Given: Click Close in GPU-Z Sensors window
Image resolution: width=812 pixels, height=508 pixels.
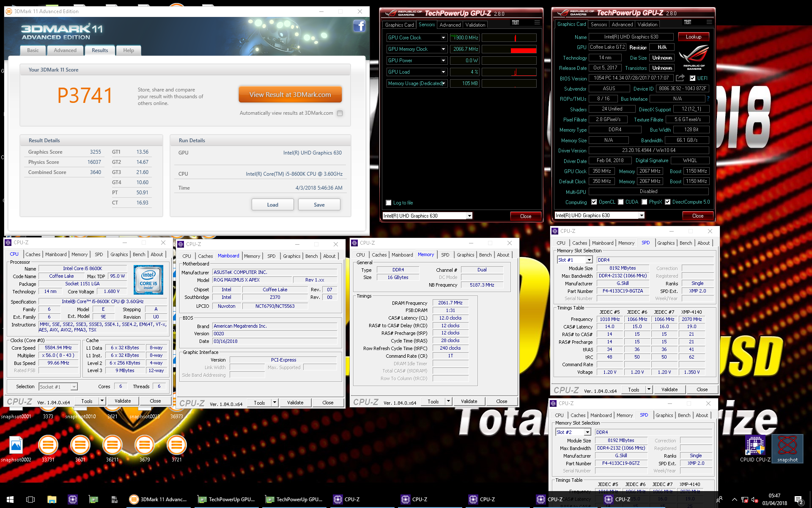Looking at the screenshot, I should click(526, 216).
